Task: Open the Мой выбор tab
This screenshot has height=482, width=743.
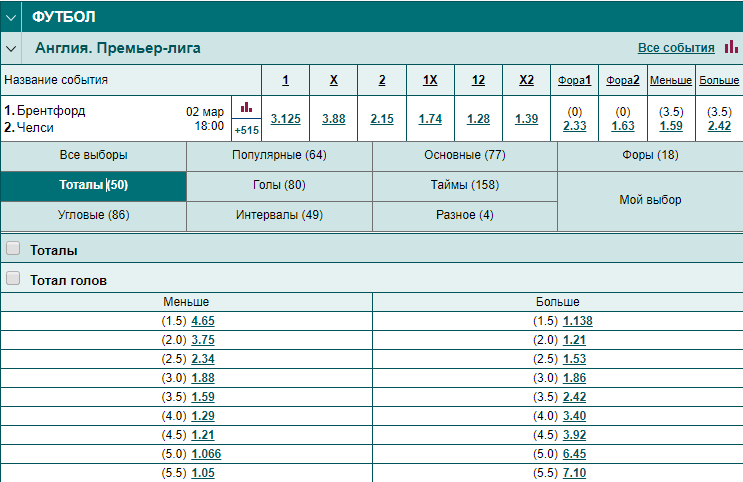Action: [650, 200]
